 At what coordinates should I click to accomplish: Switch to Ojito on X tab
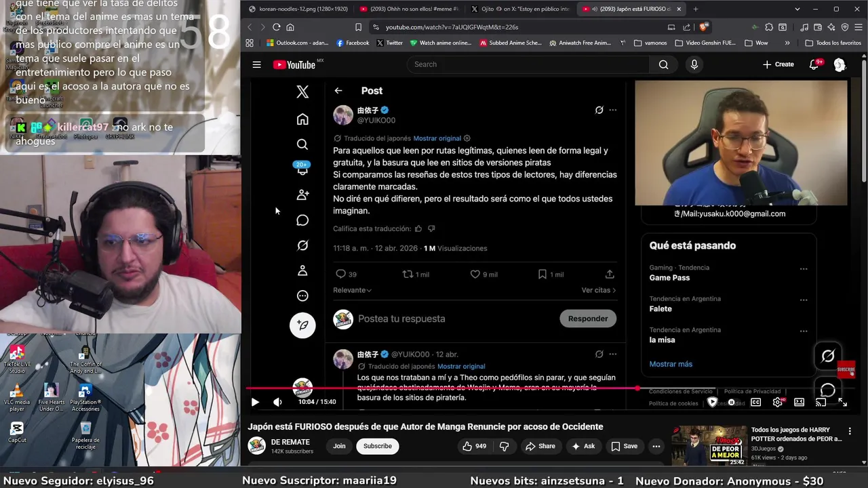click(x=520, y=9)
